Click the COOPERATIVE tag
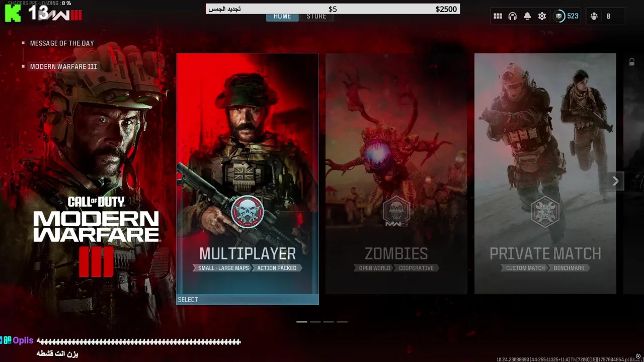 click(x=416, y=268)
